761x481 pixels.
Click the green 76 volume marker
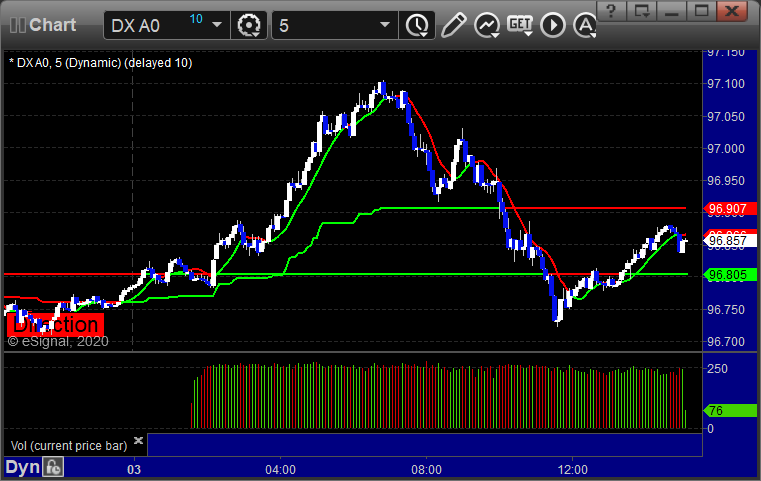tap(730, 411)
